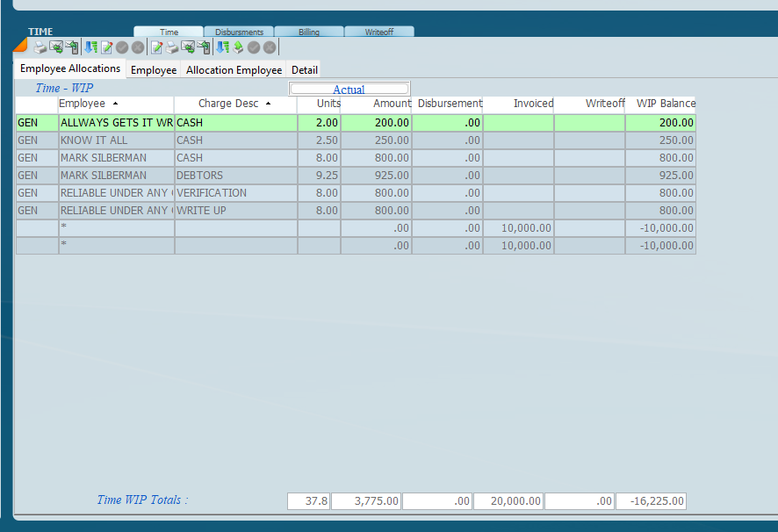Switch to the Billing tab
The image size is (778, 532).
pyautogui.click(x=309, y=32)
